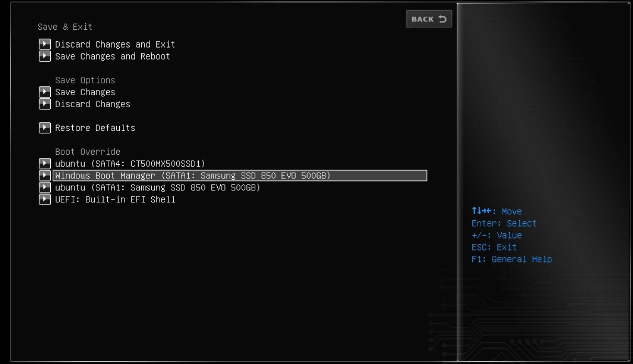Select Save Changes and Reboot

tap(112, 56)
